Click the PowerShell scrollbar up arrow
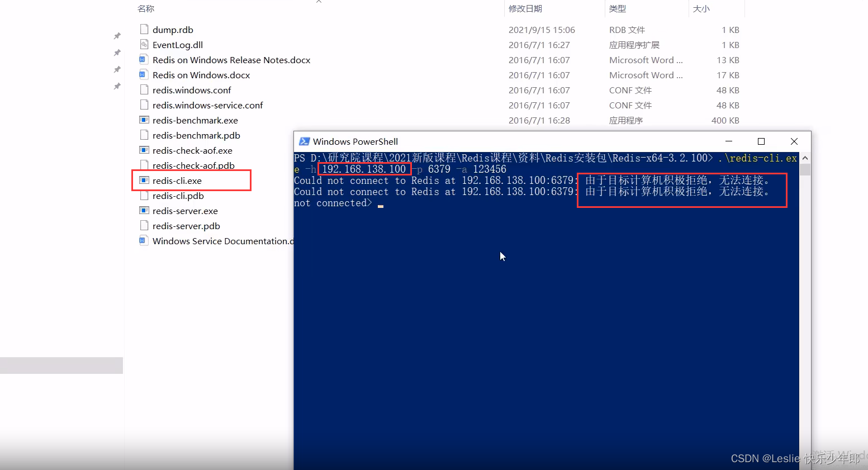The width and height of the screenshot is (868, 470). pos(805,158)
